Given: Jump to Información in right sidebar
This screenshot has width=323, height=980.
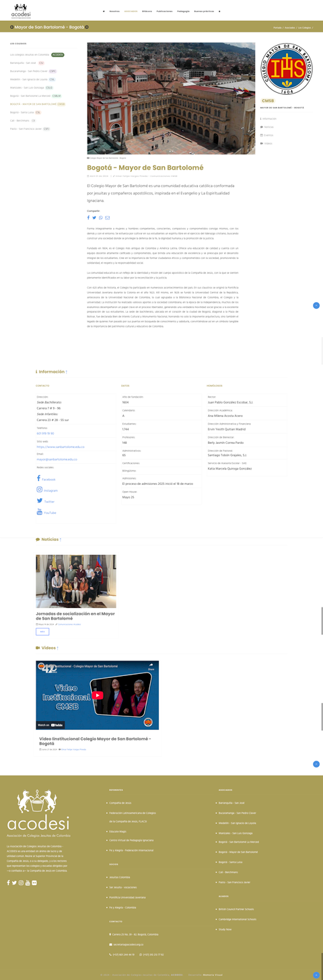Looking at the screenshot, I should [268, 118].
